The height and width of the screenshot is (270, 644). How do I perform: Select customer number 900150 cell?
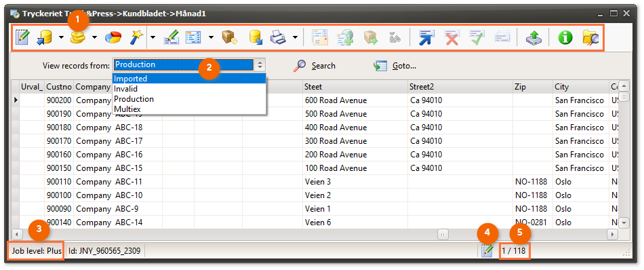pyautogui.click(x=59, y=168)
